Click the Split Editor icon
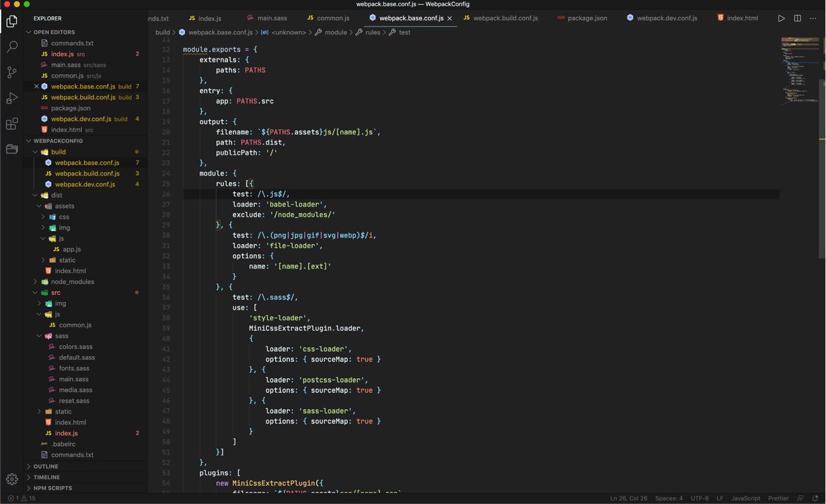826x504 pixels. click(x=798, y=18)
